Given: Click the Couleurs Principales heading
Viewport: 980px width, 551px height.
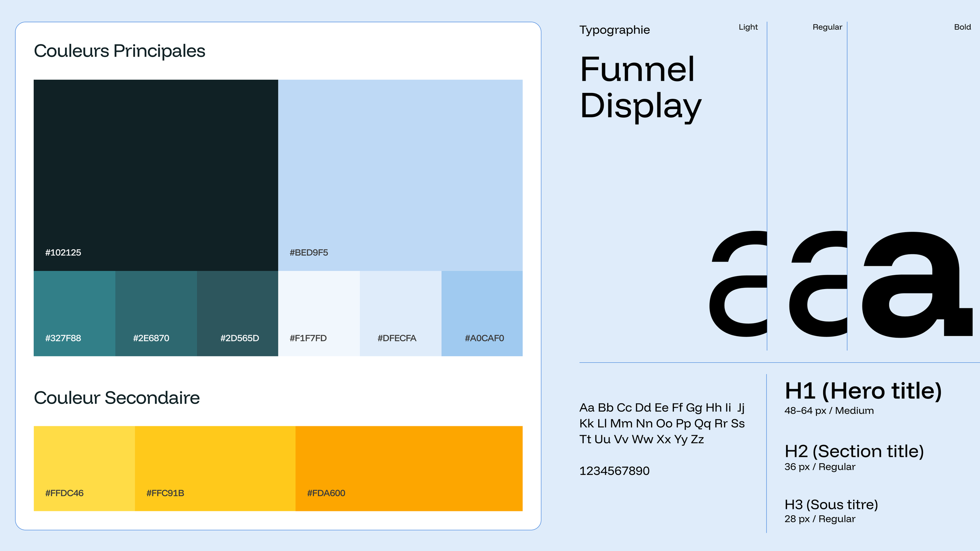Looking at the screenshot, I should tap(120, 51).
